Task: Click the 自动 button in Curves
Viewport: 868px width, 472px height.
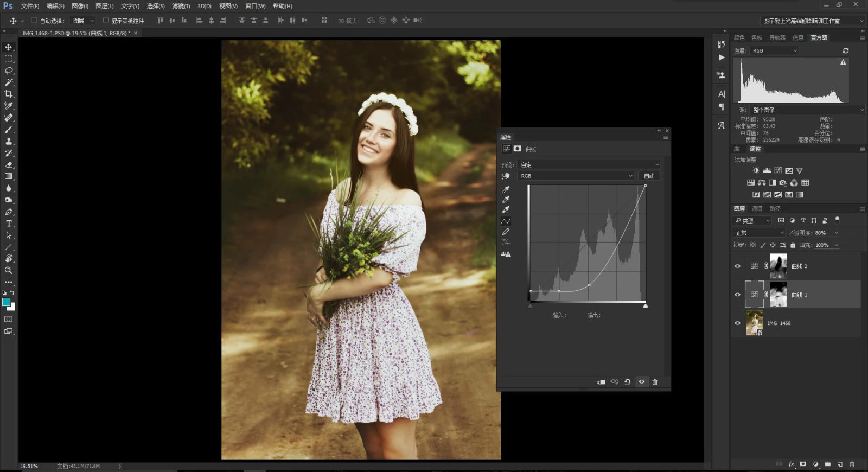Action: (649, 176)
